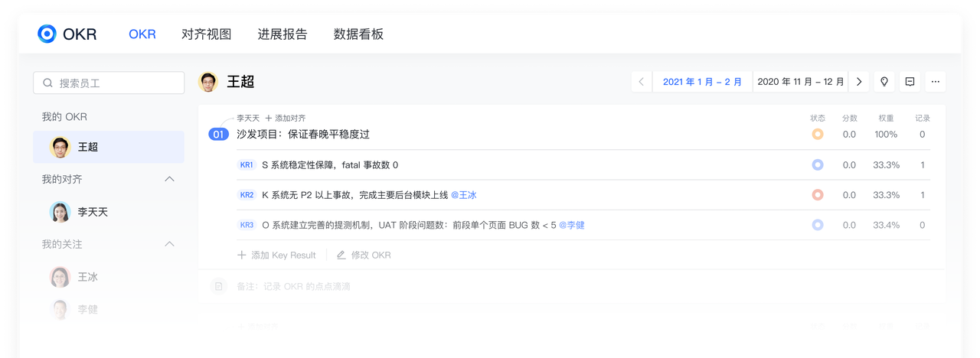980x358 pixels.
Task: Collapse the 我的关注 section
Action: [170, 244]
